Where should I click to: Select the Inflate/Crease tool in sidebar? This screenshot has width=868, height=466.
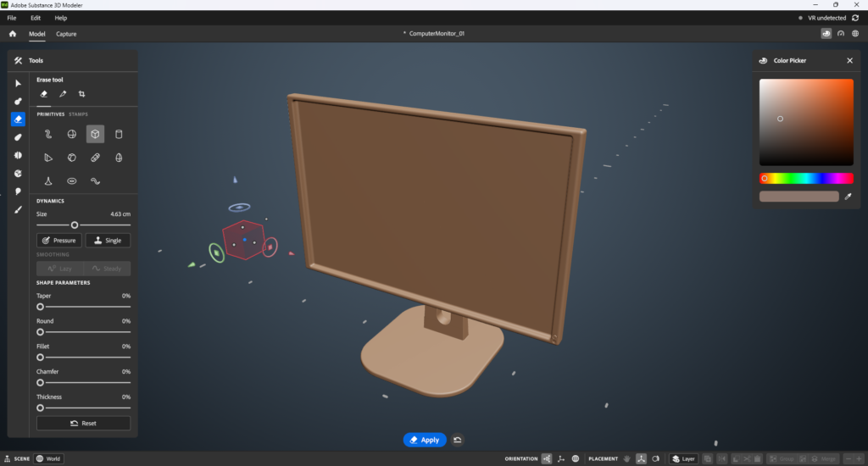[x=18, y=156]
